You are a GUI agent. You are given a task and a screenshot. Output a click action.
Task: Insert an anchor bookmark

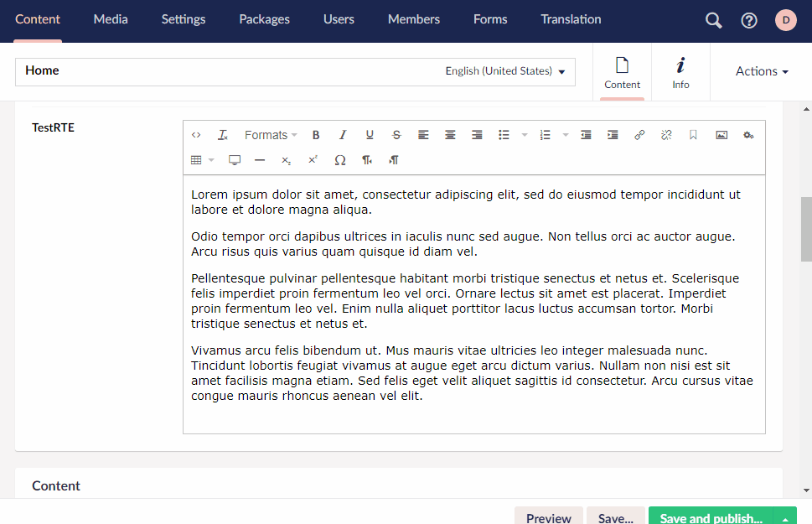point(692,134)
